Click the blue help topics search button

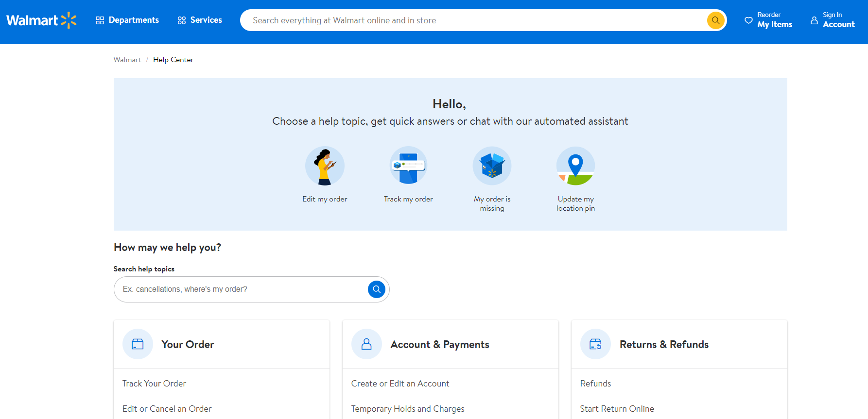click(377, 289)
